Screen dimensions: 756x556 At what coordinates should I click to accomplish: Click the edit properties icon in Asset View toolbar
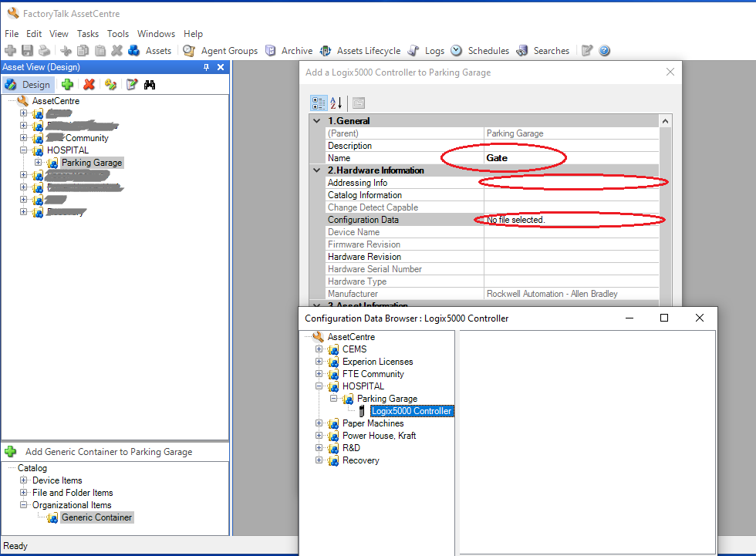[x=132, y=85]
